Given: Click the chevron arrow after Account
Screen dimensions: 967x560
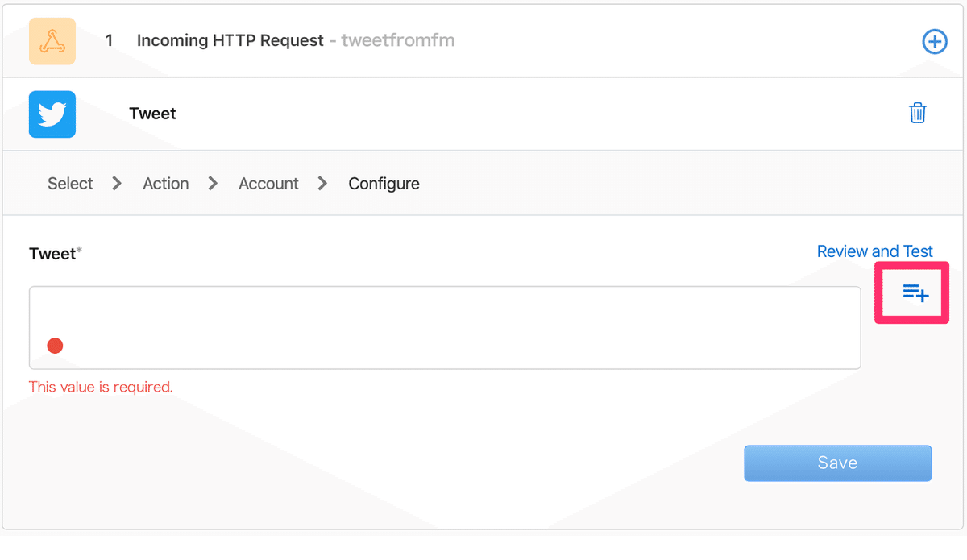Looking at the screenshot, I should [322, 184].
